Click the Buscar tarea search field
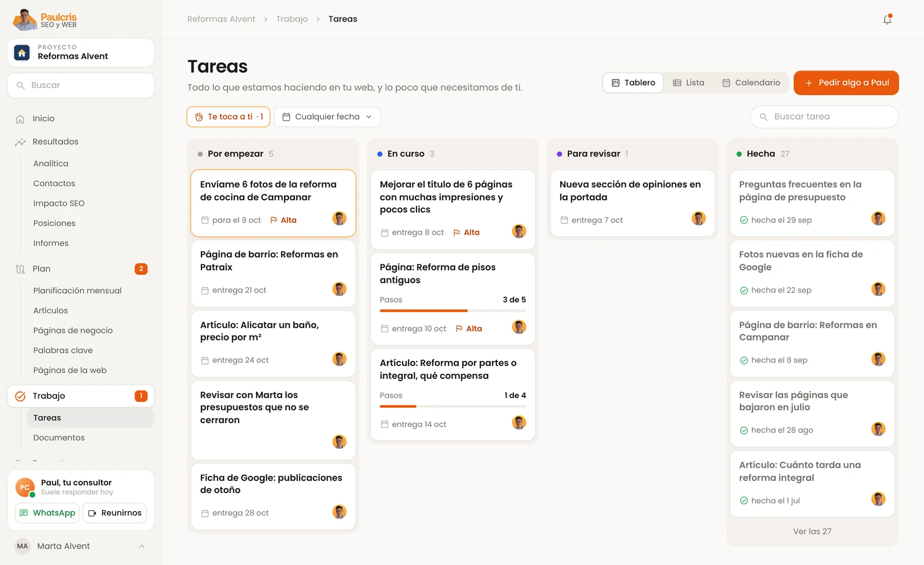Viewport: 924px width, 565px height. coord(824,117)
